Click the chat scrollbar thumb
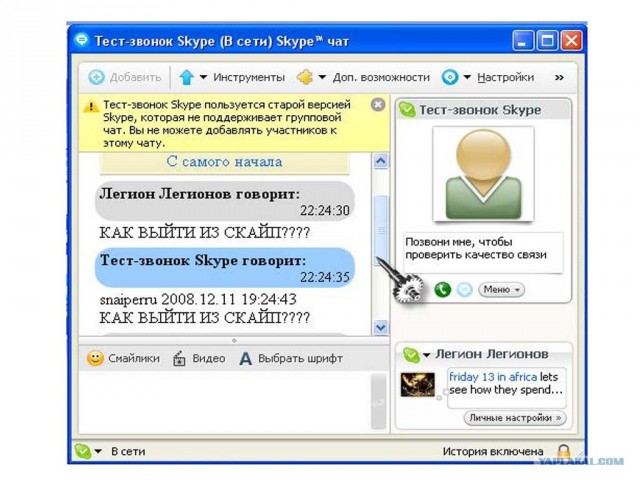The height and width of the screenshot is (480, 640). click(x=380, y=231)
